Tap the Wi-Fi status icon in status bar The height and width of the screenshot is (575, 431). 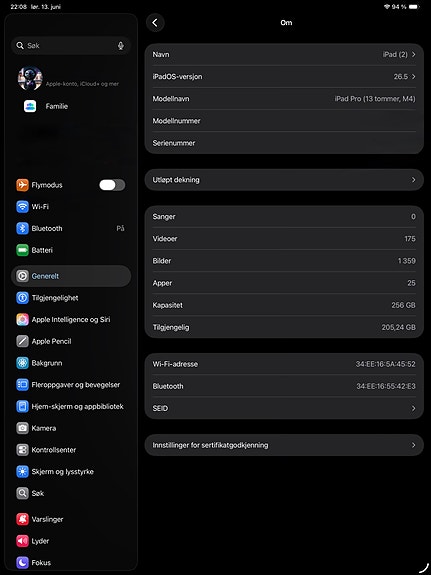click(x=387, y=7)
